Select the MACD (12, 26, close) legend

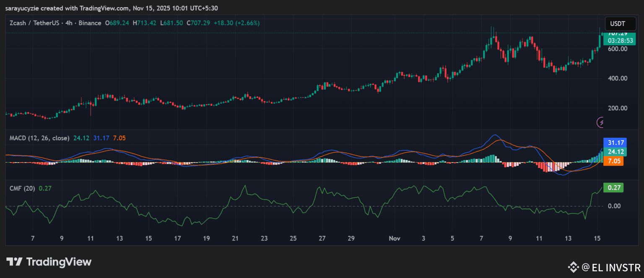39,138
